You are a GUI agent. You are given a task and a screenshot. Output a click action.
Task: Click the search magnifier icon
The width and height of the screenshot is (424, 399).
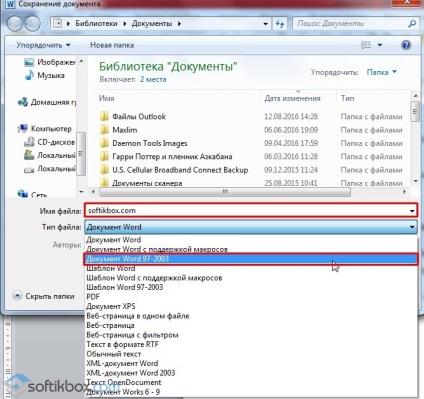click(412, 24)
